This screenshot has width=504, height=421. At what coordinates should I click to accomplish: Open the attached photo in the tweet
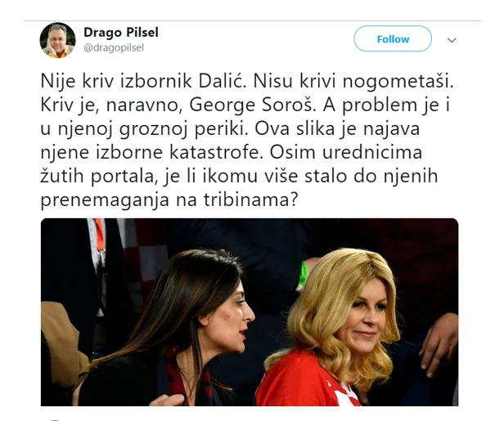[x=250, y=312]
